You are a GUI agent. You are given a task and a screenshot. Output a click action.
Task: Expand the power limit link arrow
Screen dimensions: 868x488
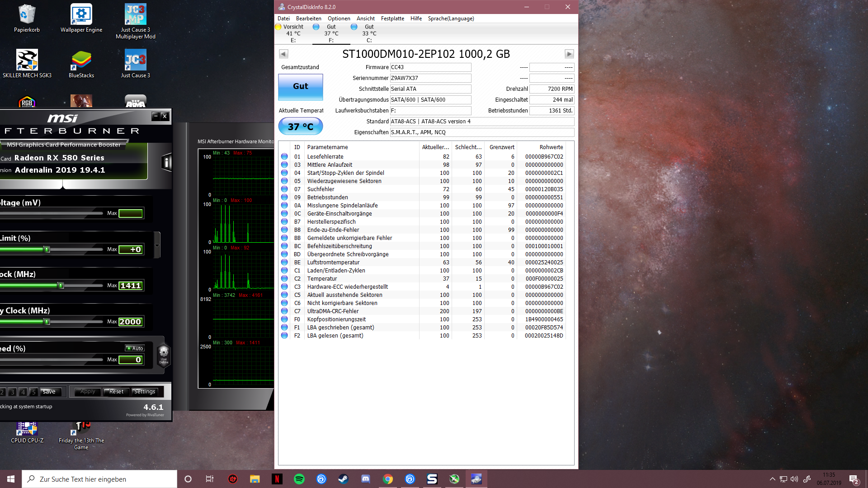pos(157,245)
